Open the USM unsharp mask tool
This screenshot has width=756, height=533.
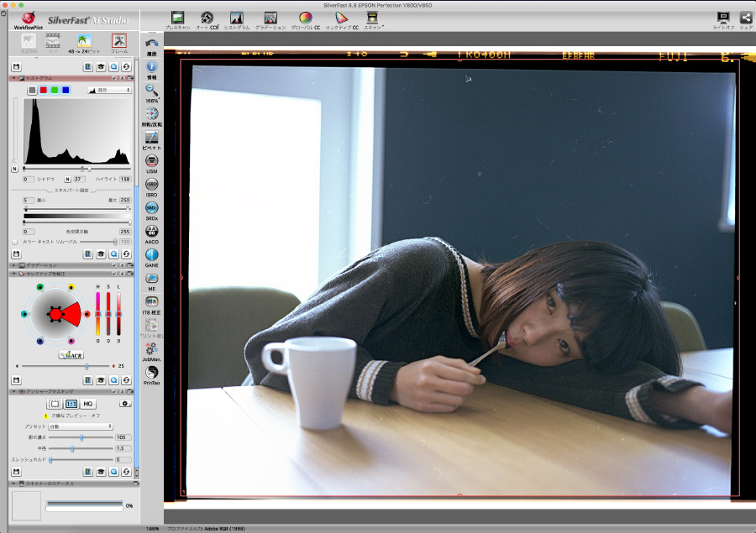(x=152, y=161)
